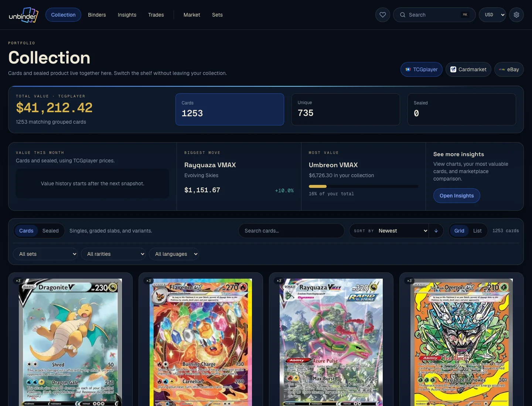Click the x3 quantity badge on Dragonite V
Screen dimensions: 532x406
tap(18, 281)
